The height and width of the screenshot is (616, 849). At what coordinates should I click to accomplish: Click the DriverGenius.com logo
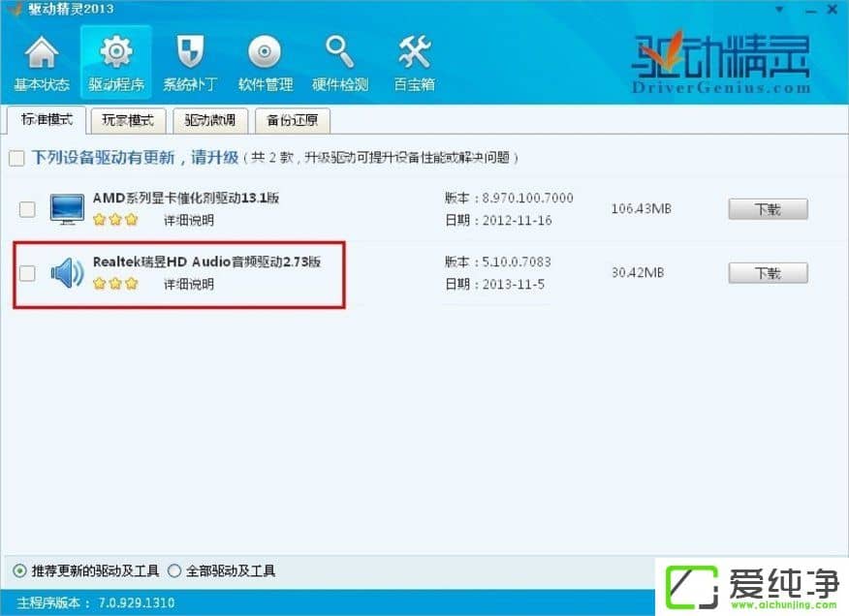721,63
